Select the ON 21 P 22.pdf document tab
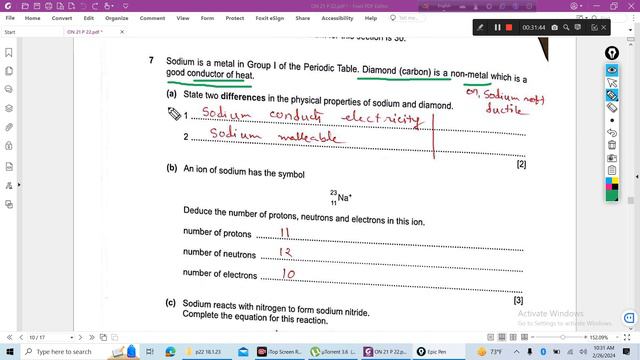The height and width of the screenshot is (360, 640). (x=85, y=32)
